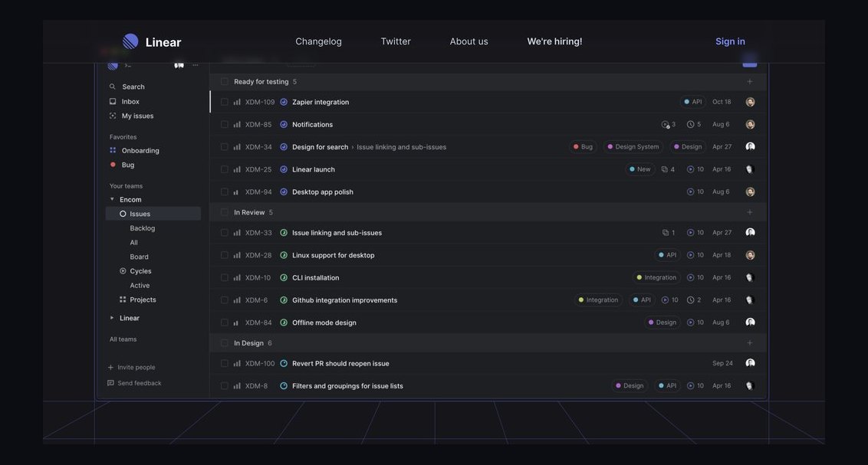
Task: Click the Issues circle icon under Encom
Action: click(x=123, y=214)
